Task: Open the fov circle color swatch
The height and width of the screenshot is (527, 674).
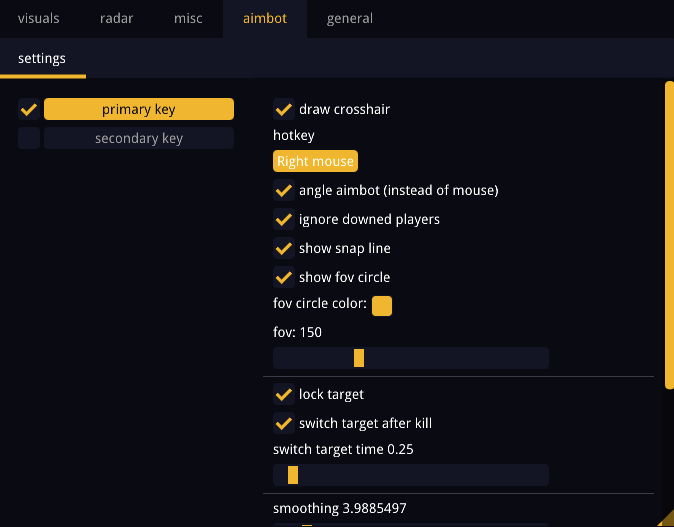Action: coord(382,306)
